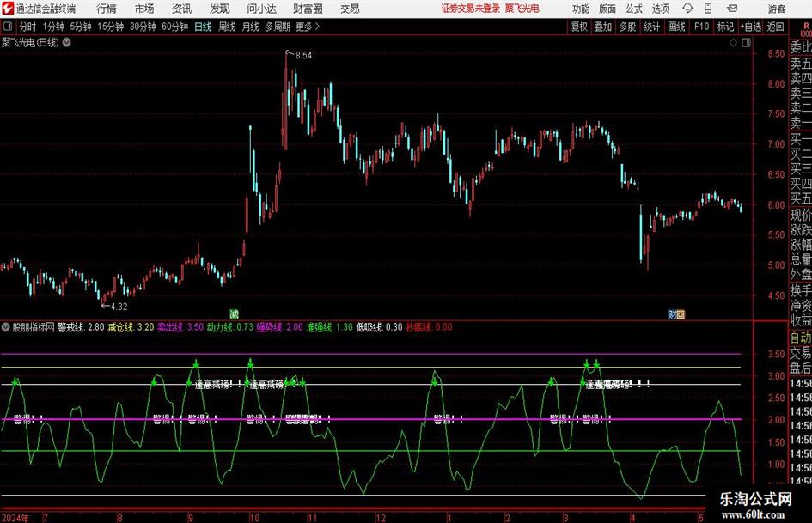Open the 功能 menu
Viewport: 812px width, 523px height.
[x=581, y=9]
